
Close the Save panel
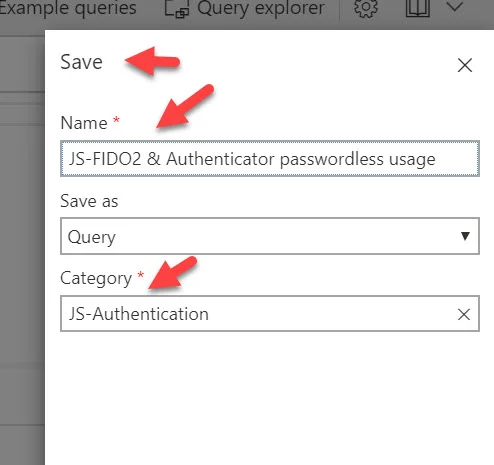(465, 65)
